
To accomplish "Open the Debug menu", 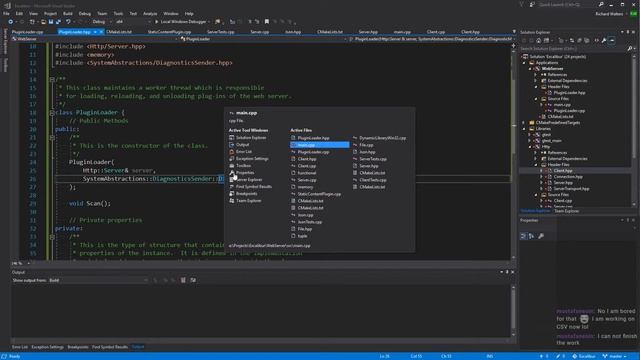I will click(x=84, y=13).
